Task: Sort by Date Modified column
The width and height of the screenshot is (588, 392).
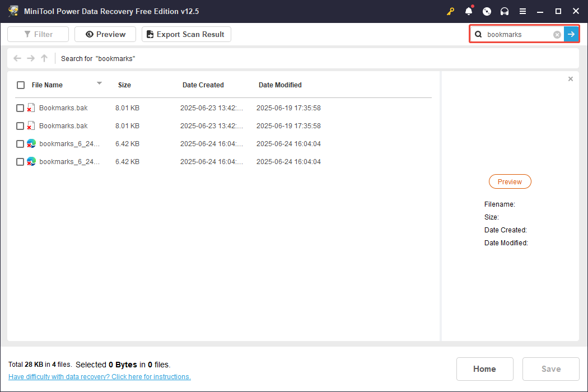Action: tap(280, 85)
